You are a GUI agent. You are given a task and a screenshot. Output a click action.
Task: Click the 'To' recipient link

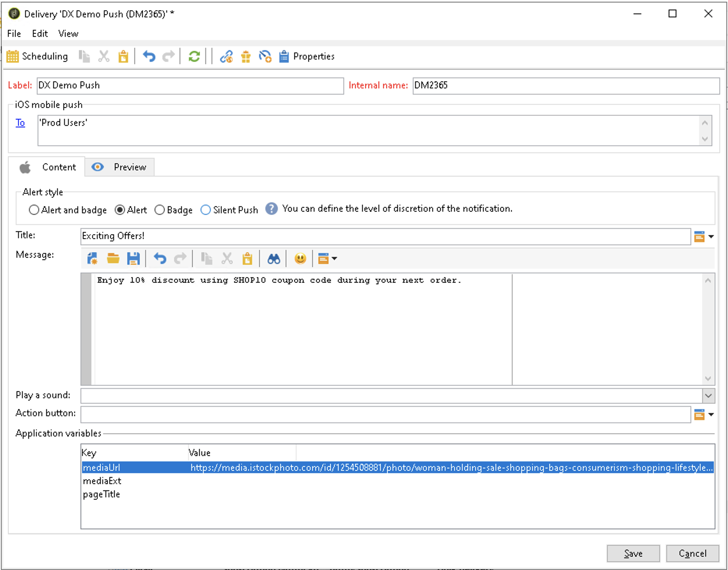click(20, 123)
